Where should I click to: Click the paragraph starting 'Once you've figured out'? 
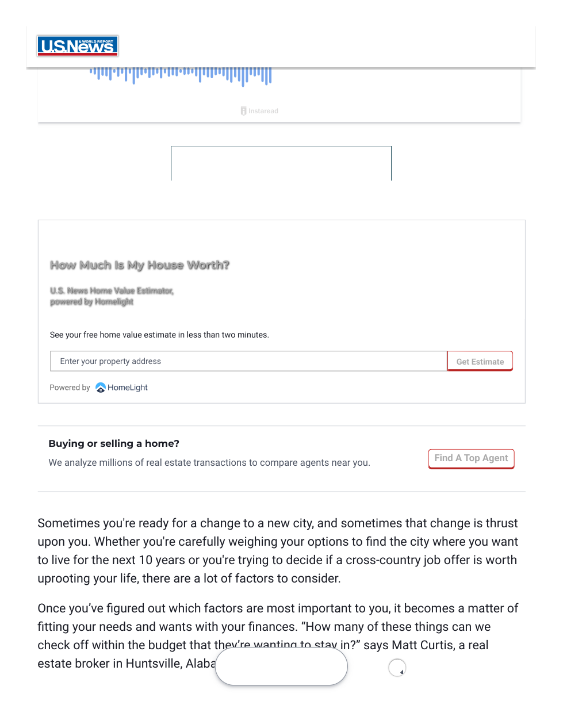278,636
